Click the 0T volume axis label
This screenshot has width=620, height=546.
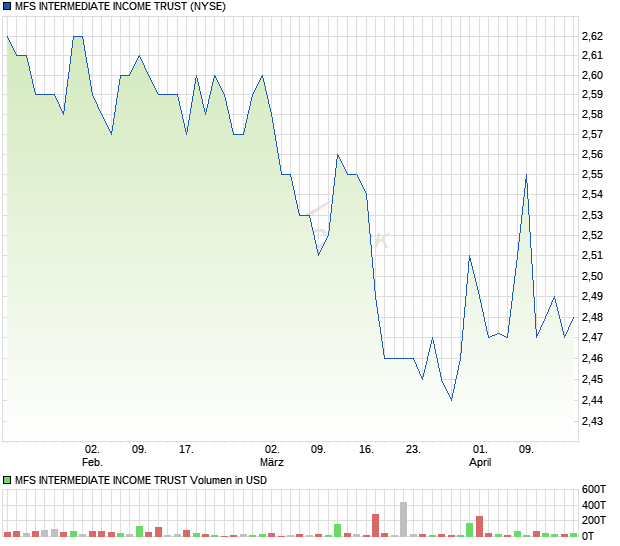click(x=588, y=536)
